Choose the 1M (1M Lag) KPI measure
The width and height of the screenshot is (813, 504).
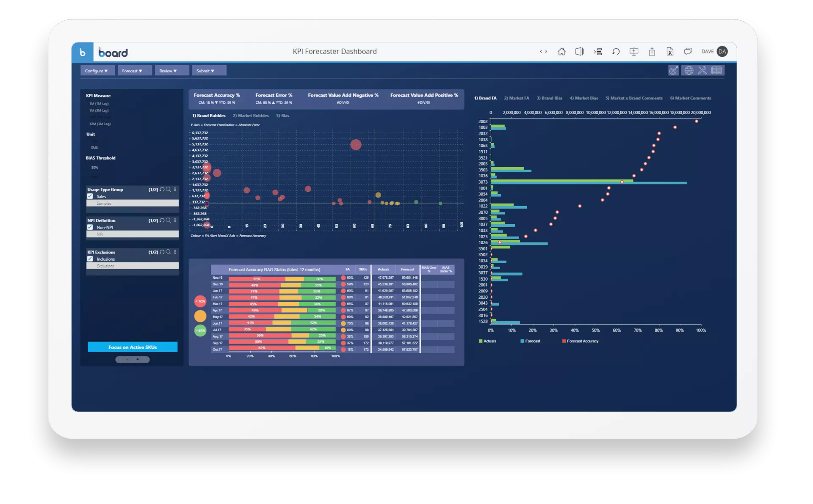tap(99, 104)
